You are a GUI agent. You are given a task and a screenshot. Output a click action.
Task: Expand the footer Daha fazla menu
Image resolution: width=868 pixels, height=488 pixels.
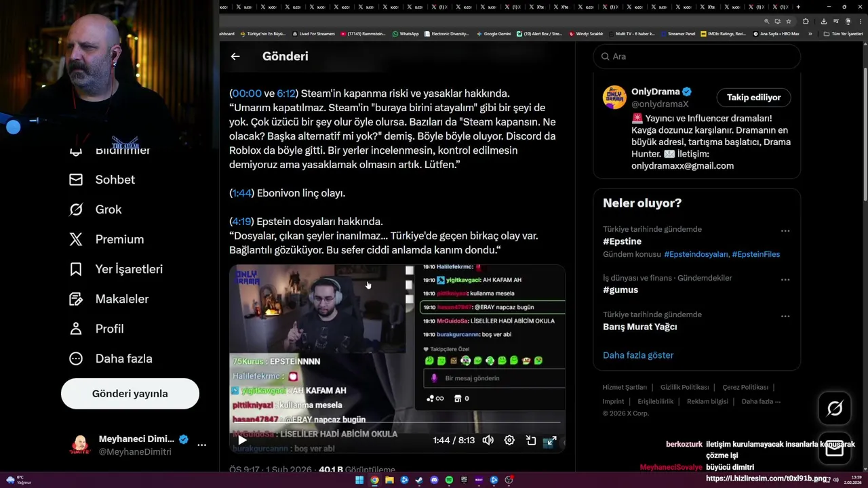coord(761,401)
